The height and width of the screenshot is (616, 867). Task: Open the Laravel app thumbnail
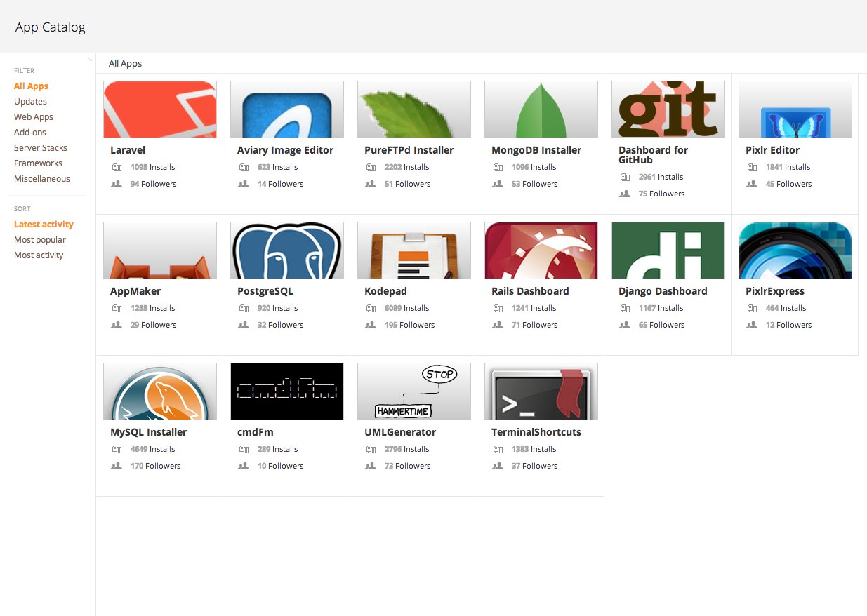click(x=160, y=109)
